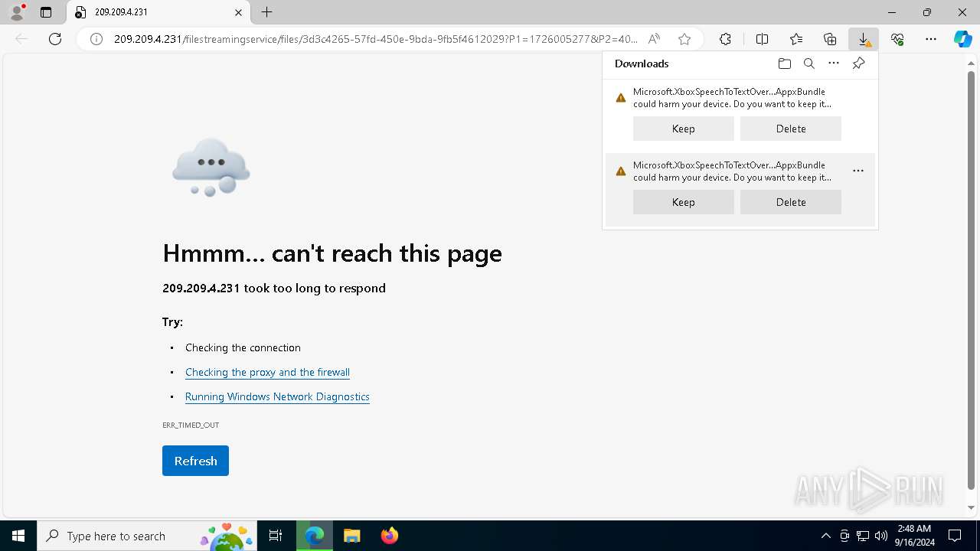Keep the first AppxBundle download
This screenshot has width=980, height=551.
click(x=684, y=129)
